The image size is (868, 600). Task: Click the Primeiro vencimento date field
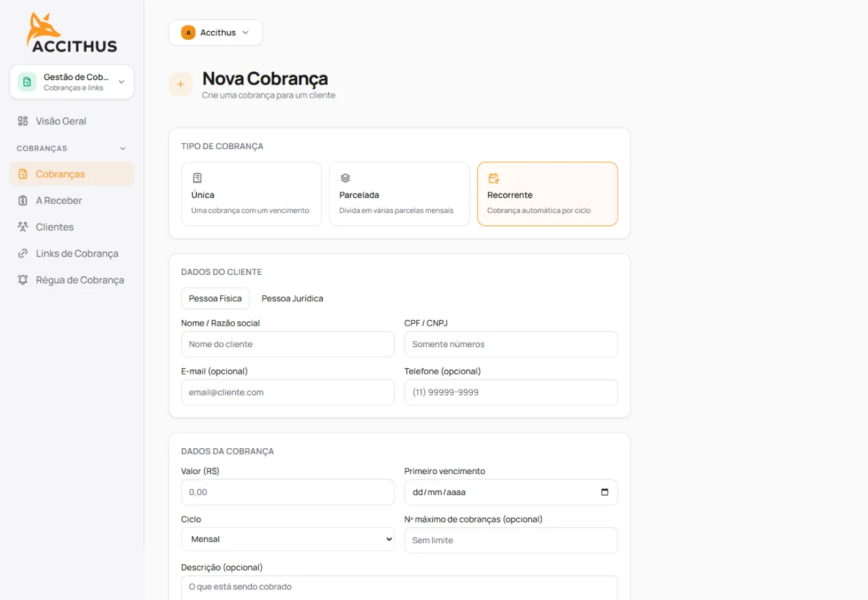(x=511, y=492)
